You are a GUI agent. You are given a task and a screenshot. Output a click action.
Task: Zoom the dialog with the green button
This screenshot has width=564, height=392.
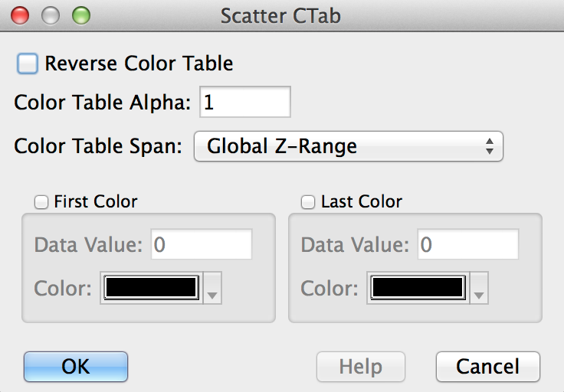(80, 15)
